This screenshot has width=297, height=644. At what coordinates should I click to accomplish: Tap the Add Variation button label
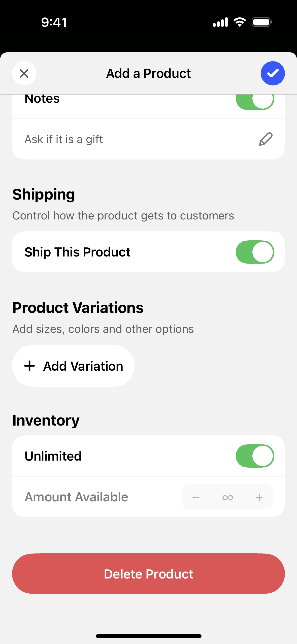[x=83, y=366]
